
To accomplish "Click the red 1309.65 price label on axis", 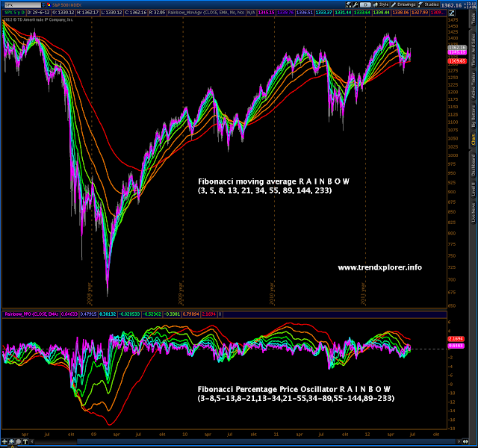I will (457, 61).
